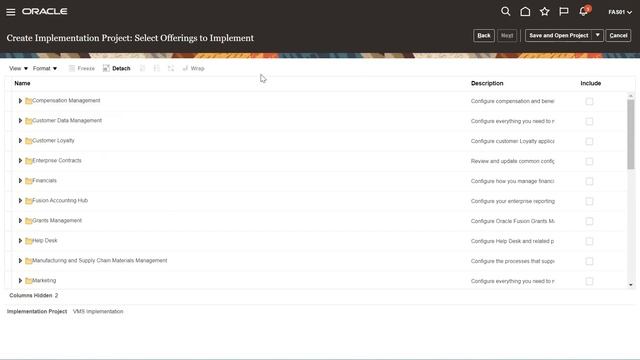This screenshot has width=640, height=360.
Task: Click the scrollbar down arrow
Action: 631,285
